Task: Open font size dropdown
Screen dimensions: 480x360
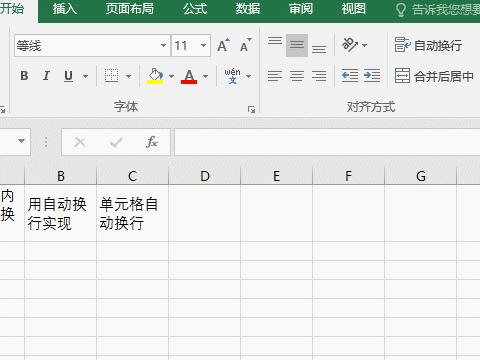Action: pyautogui.click(x=203, y=45)
